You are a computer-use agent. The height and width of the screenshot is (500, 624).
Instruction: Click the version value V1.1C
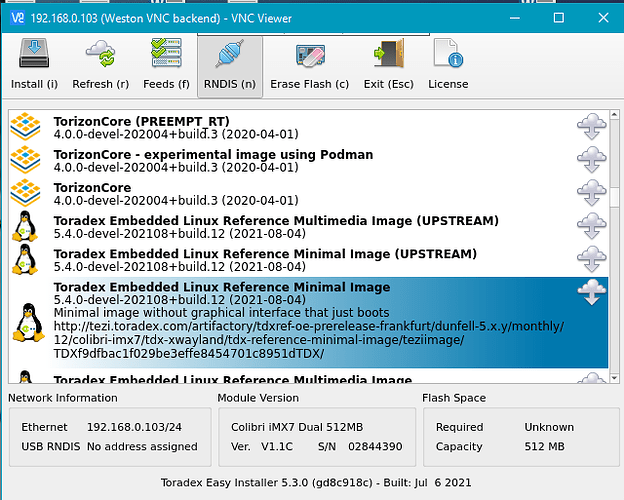[x=277, y=447]
